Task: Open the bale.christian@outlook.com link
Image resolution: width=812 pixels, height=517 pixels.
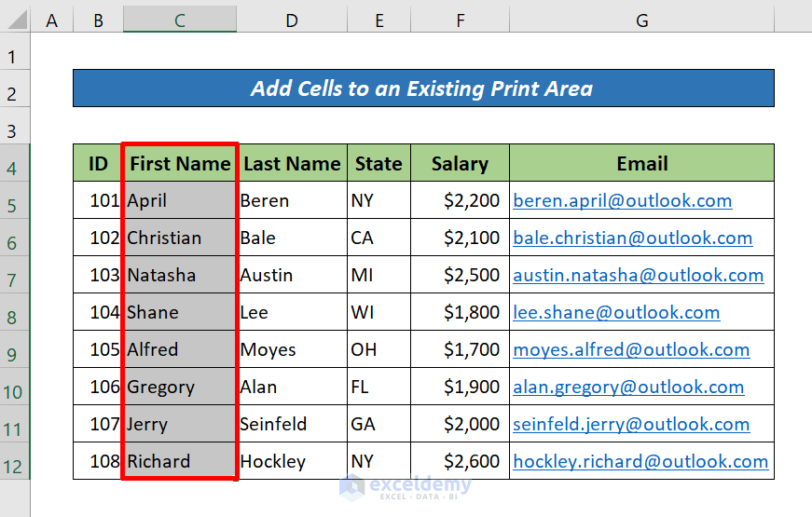Action: 632,238
